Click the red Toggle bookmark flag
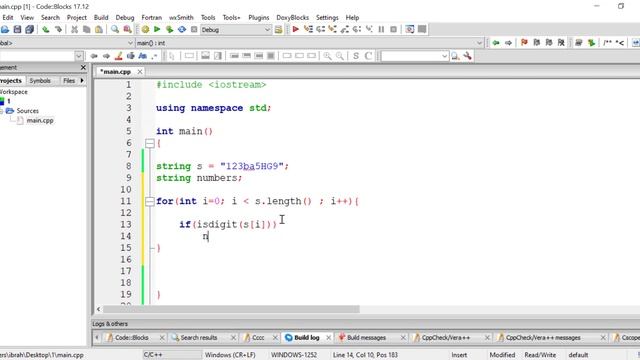 (x=524, y=43)
